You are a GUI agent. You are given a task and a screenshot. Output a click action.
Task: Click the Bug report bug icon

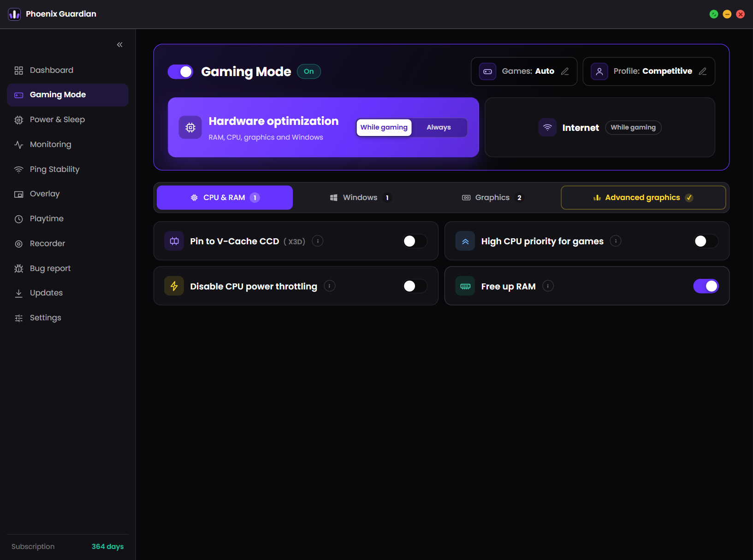point(19,268)
